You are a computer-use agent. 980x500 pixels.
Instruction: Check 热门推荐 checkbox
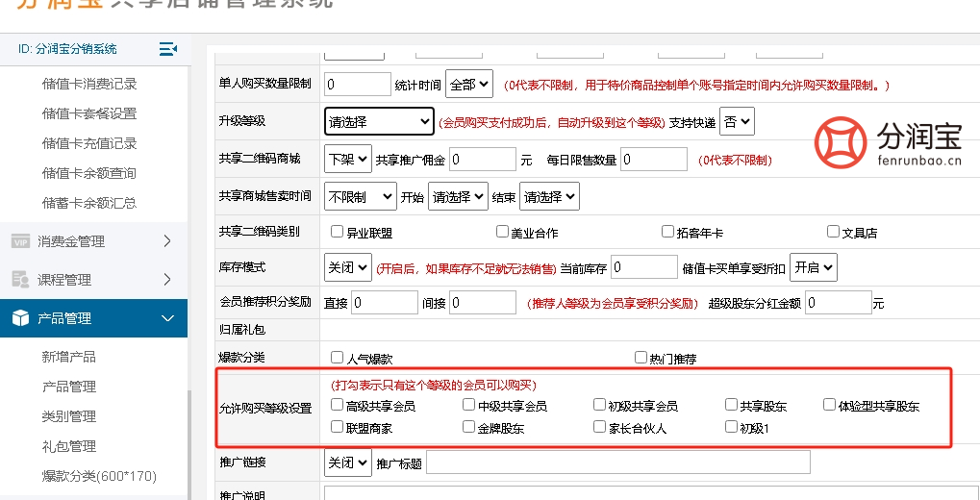(x=640, y=358)
